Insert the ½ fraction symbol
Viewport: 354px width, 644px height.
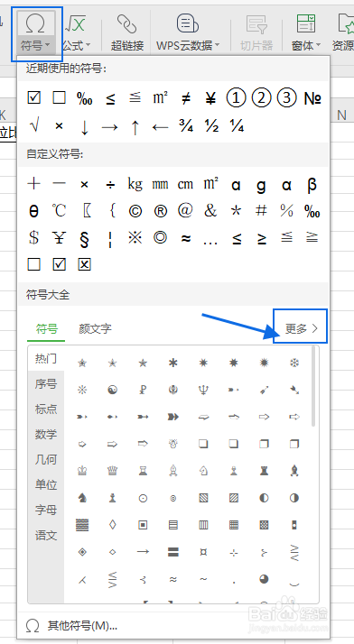[211, 126]
